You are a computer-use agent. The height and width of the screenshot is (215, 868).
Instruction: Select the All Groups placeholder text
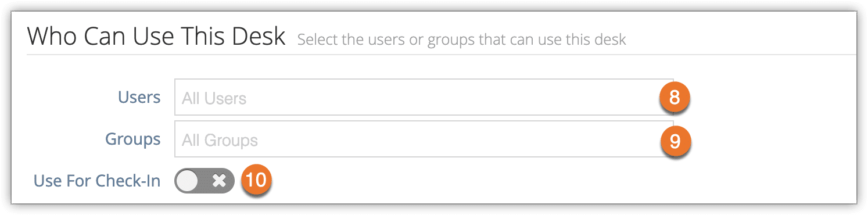[220, 140]
